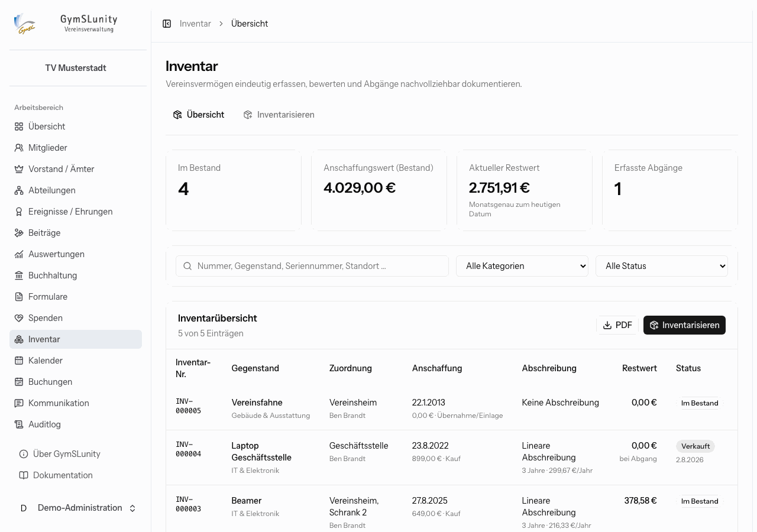
Task: Download the inventory PDF
Action: pyautogui.click(x=617, y=325)
